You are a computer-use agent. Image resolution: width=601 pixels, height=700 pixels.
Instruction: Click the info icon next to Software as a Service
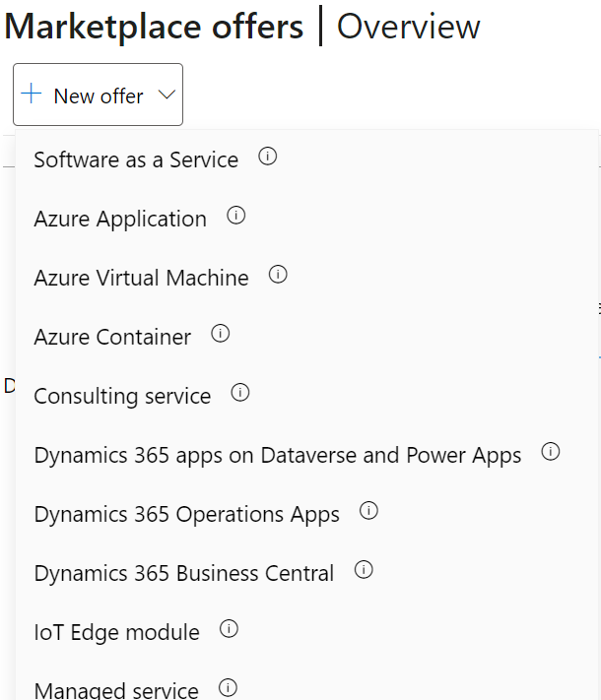point(267,157)
